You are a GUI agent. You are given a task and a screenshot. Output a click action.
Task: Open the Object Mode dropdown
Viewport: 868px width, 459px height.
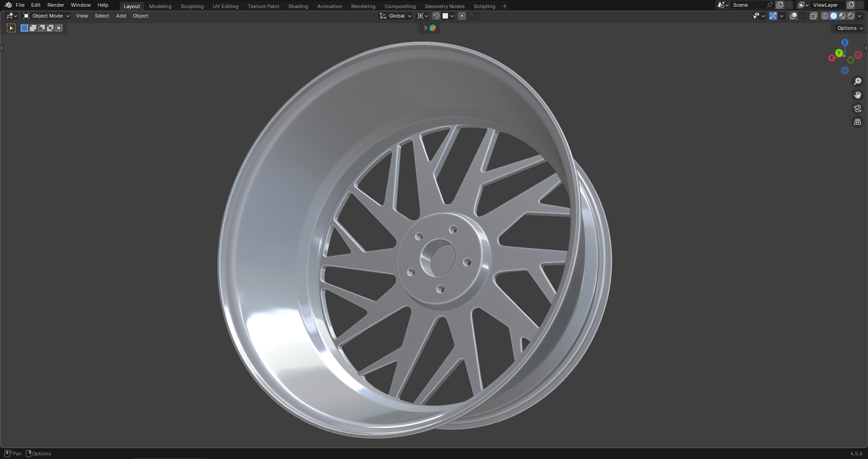point(46,16)
